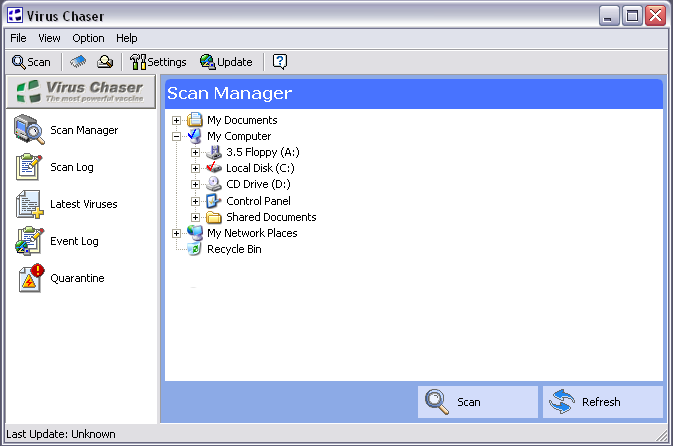The height and width of the screenshot is (446, 673).
Task: Open Event Log in the sidebar
Action: click(x=57, y=241)
